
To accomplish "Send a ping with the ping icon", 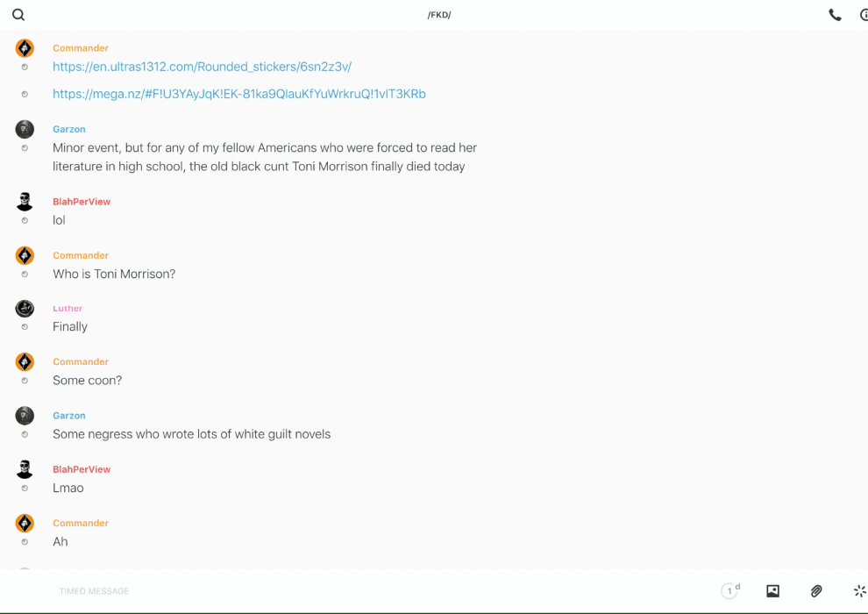I will coord(859,591).
